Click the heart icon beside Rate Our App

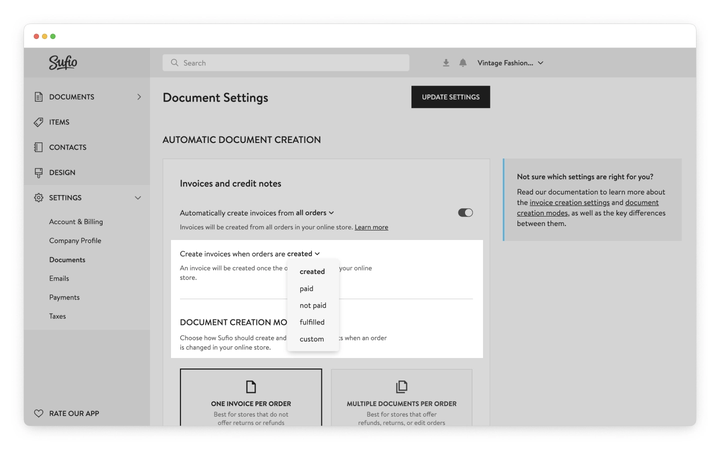click(x=39, y=413)
